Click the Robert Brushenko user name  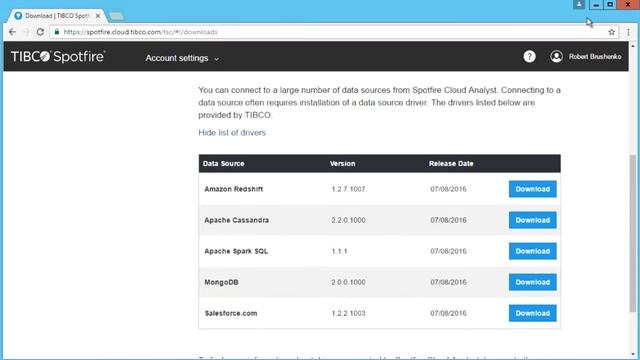pos(595,57)
